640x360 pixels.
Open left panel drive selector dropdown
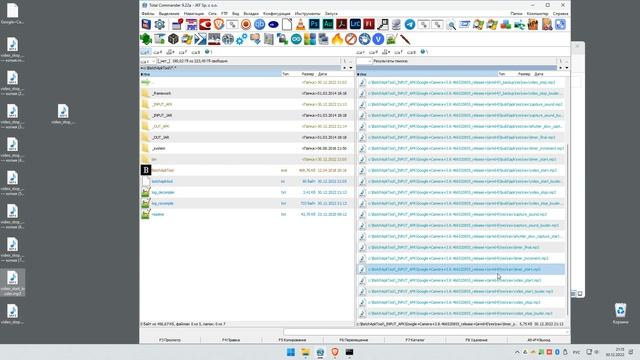click(x=148, y=61)
